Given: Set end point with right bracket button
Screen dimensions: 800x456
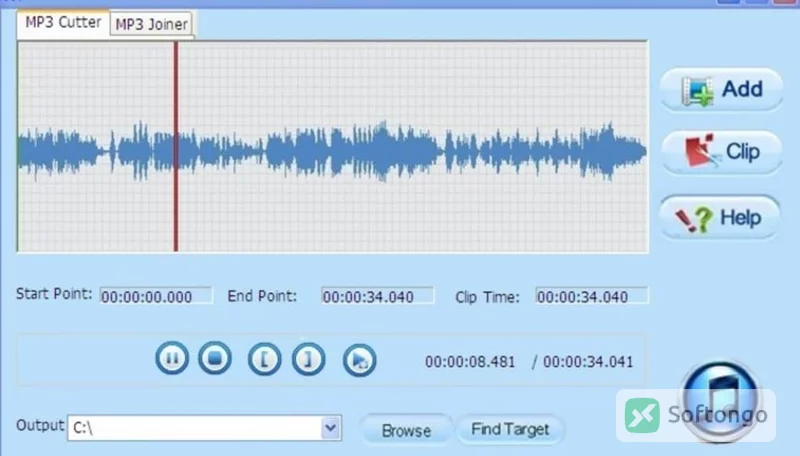Looking at the screenshot, I should pos(308,359).
